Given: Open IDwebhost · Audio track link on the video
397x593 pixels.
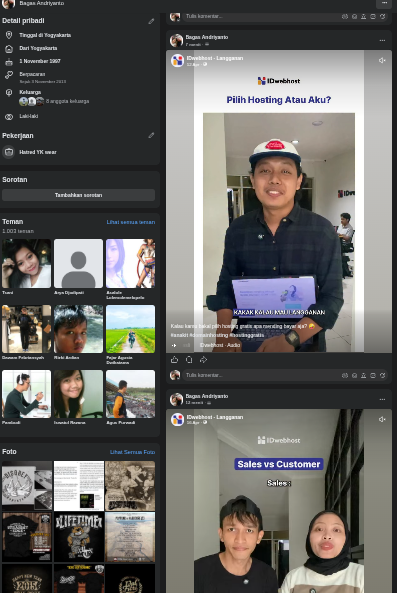Looking at the screenshot, I should click(220, 345).
